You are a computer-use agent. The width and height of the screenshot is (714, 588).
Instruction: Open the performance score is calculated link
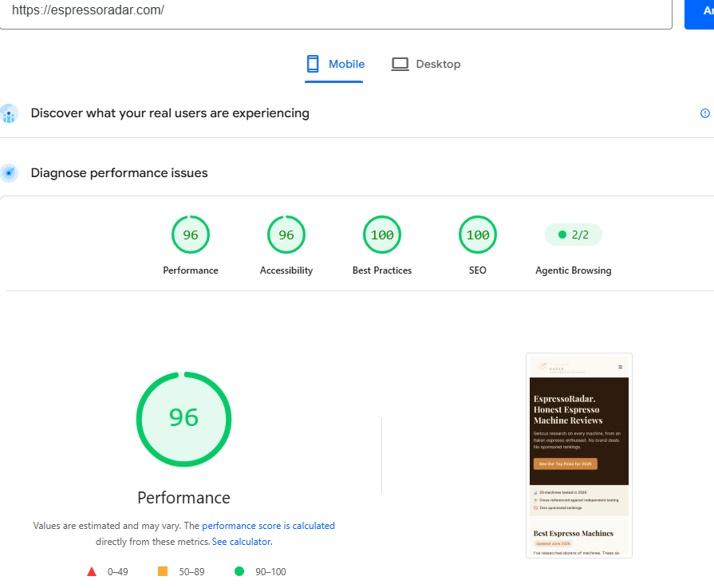click(268, 526)
